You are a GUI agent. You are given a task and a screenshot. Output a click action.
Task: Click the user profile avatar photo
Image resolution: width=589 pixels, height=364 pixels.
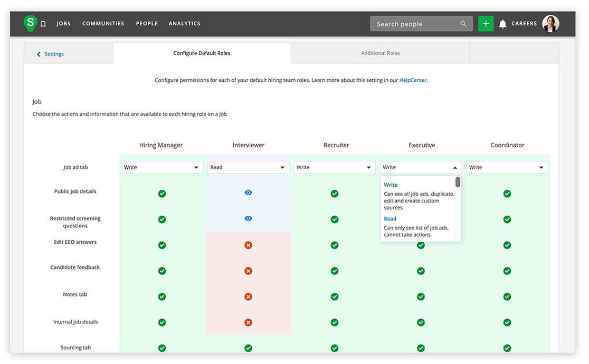click(x=550, y=24)
